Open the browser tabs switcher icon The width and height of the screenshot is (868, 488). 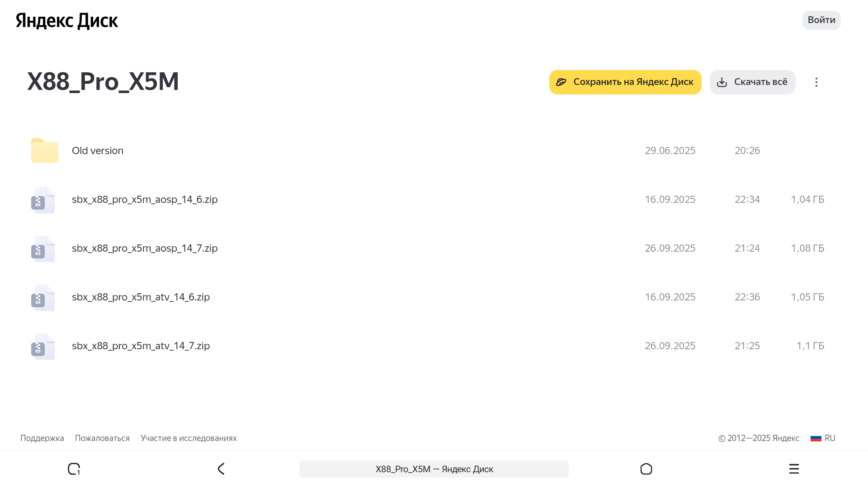pos(74,469)
